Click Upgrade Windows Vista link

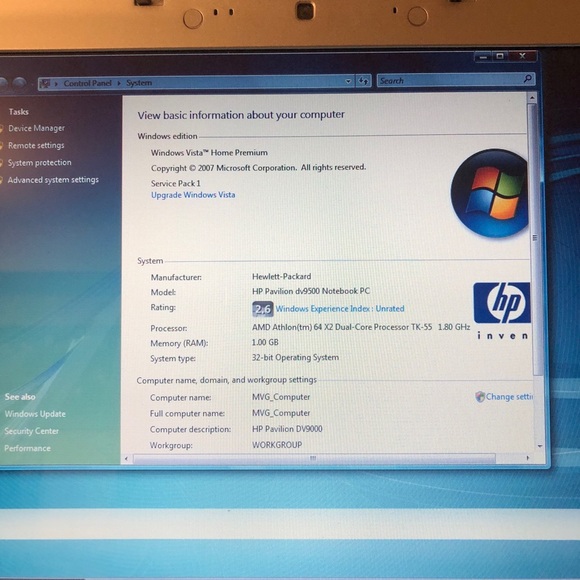(x=193, y=195)
